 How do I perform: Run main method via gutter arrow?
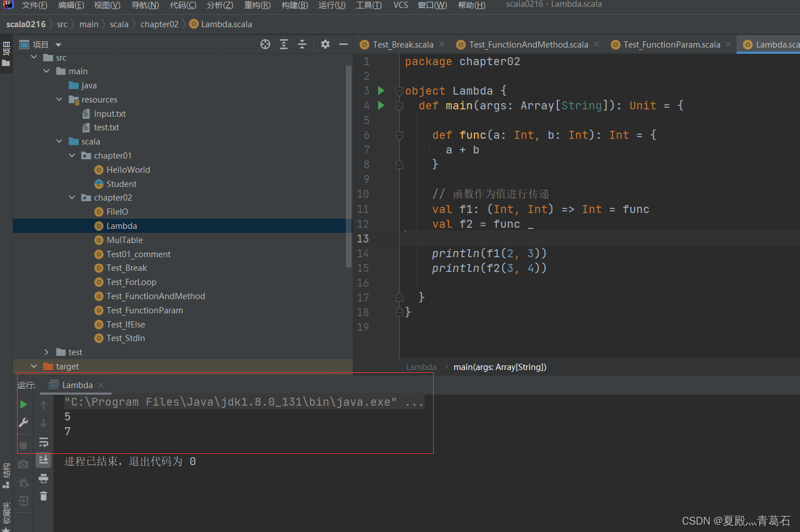pos(381,105)
